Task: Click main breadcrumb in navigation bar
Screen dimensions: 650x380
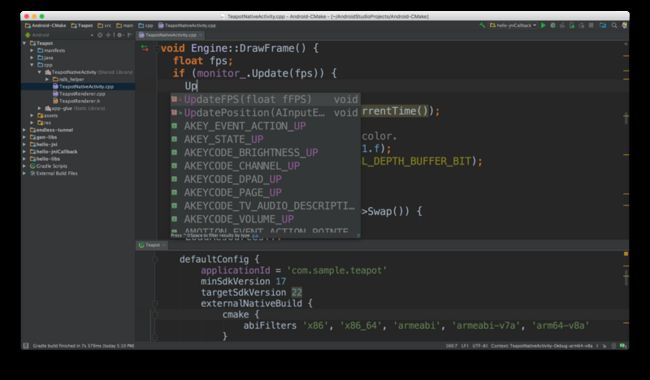Action: point(125,26)
